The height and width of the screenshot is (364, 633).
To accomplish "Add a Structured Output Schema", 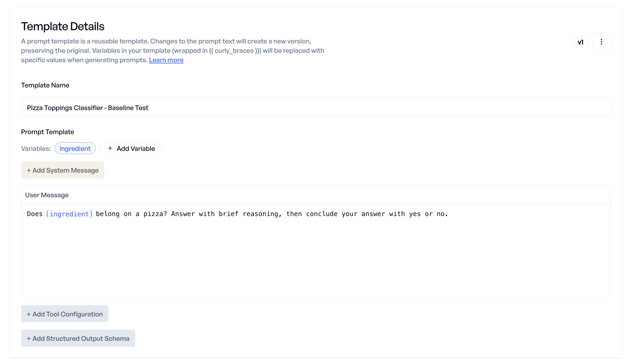I will pos(78,338).
